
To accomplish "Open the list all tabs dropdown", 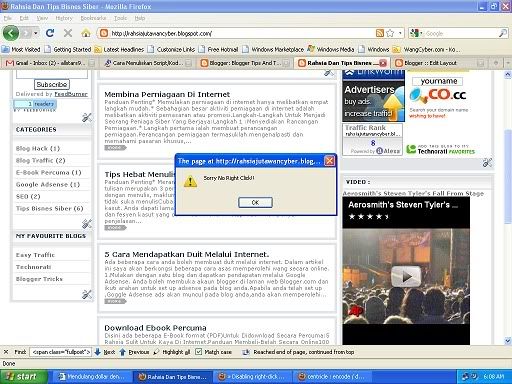I will coord(507,63).
